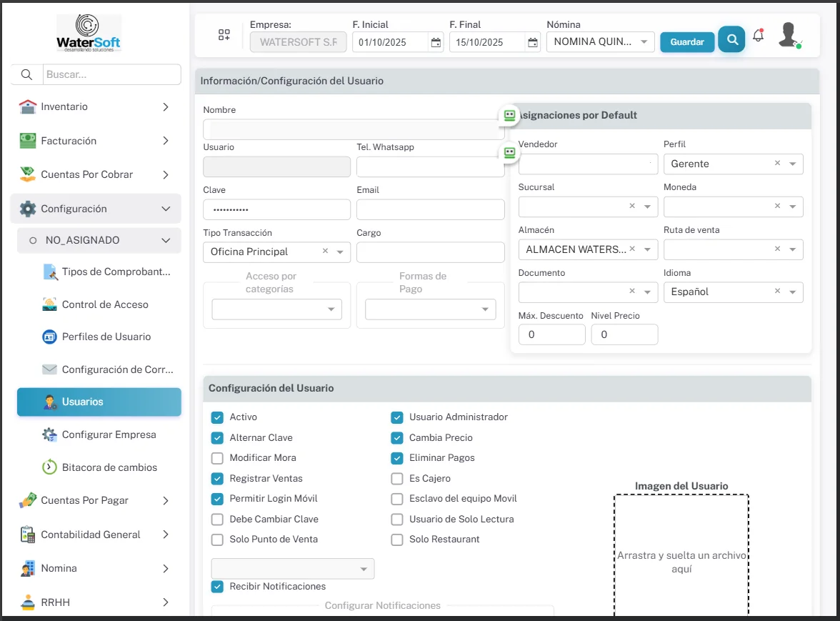
Task: Enable the Modificar Mora checkbox
Action: click(x=217, y=458)
